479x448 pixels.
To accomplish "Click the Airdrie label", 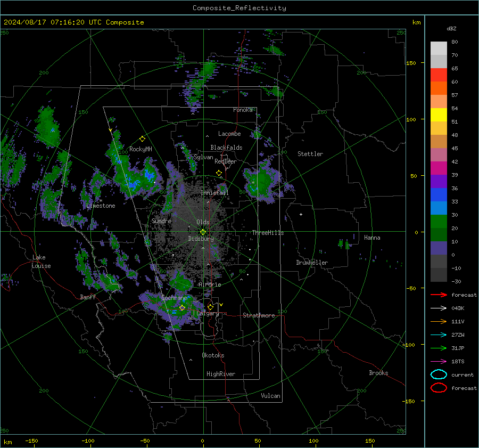I will (210, 284).
